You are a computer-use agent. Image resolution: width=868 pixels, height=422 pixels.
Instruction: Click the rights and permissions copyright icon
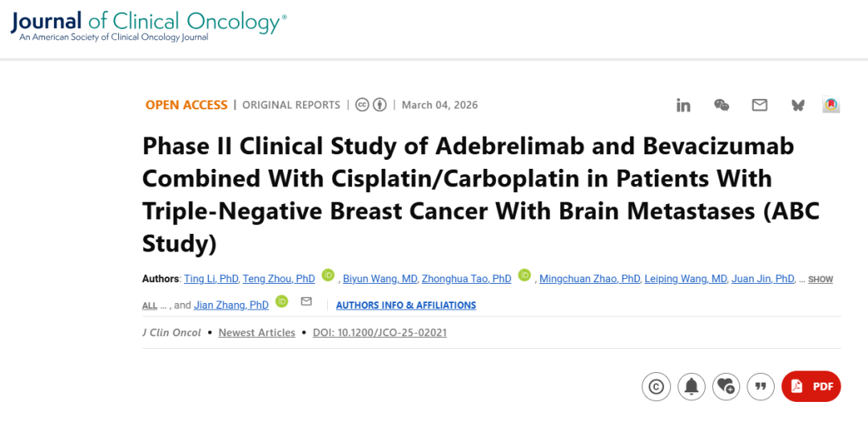[656, 387]
